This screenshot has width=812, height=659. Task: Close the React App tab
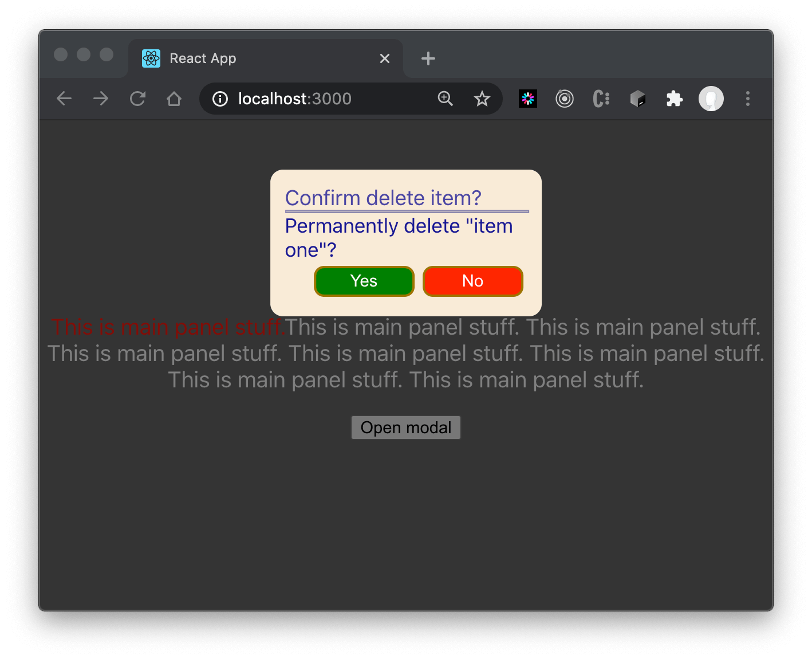[x=385, y=58]
